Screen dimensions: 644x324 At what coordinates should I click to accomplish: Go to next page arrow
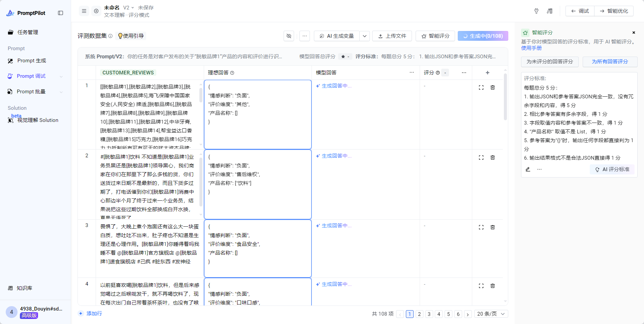tap(468, 314)
